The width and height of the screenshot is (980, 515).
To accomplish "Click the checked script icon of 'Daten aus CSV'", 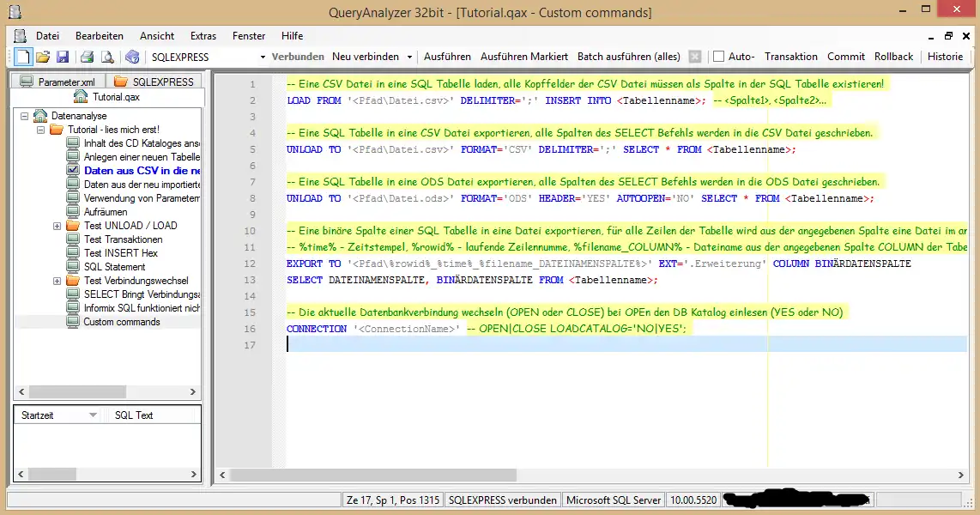I will tap(73, 171).
